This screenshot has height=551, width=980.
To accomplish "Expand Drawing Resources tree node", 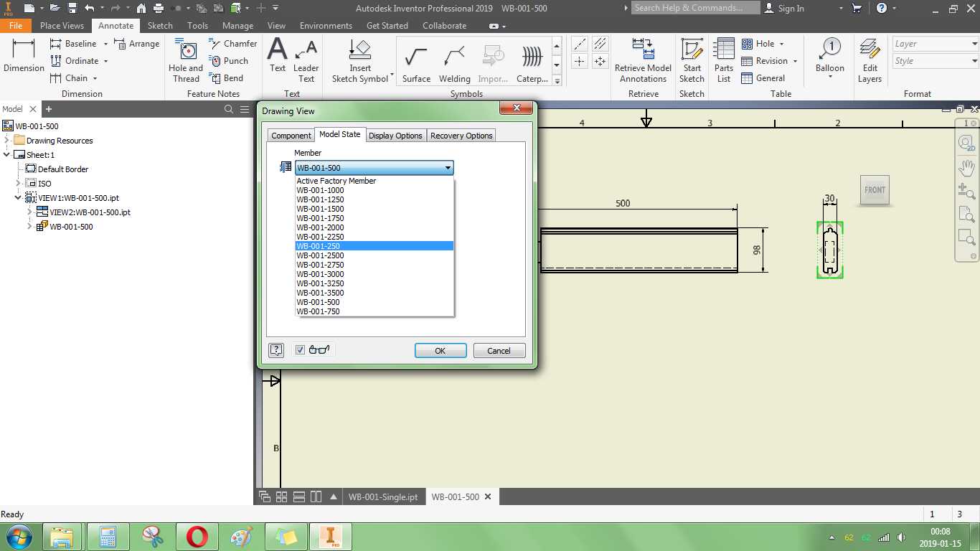I will click(x=7, y=140).
